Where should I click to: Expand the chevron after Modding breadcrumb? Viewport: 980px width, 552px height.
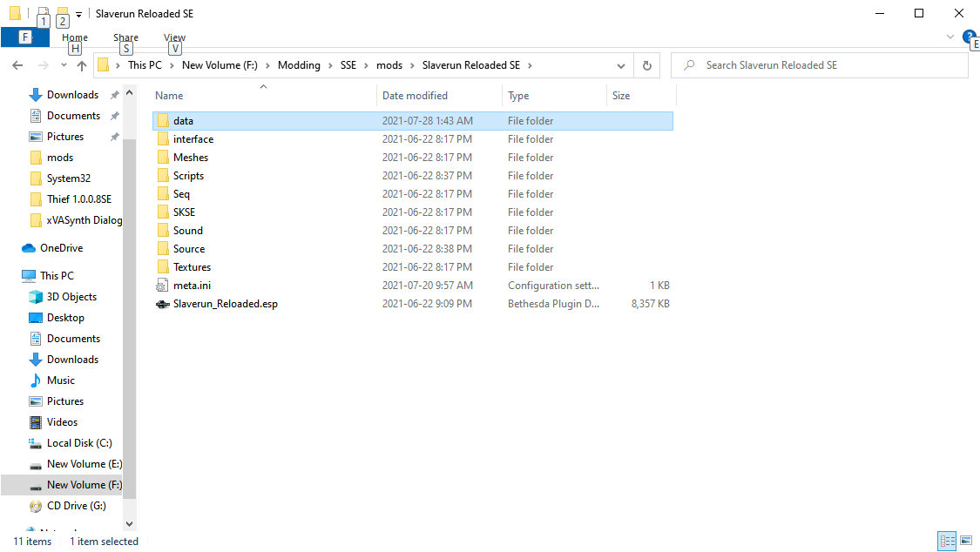[x=330, y=65]
